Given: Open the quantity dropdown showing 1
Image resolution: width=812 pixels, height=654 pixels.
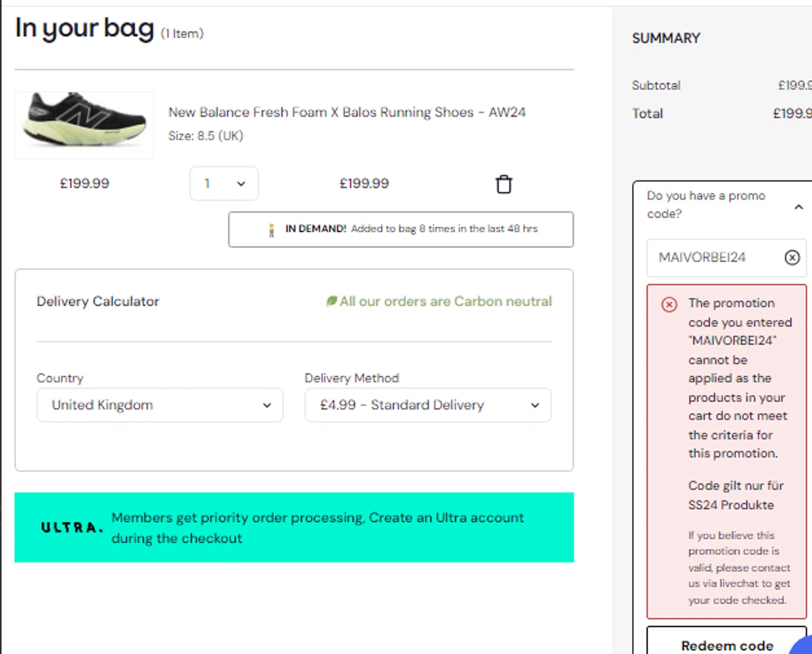Looking at the screenshot, I should point(224,184).
